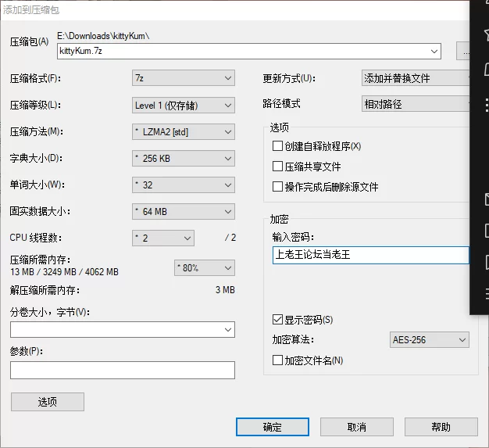Click the 确定 OK button

tap(273, 427)
